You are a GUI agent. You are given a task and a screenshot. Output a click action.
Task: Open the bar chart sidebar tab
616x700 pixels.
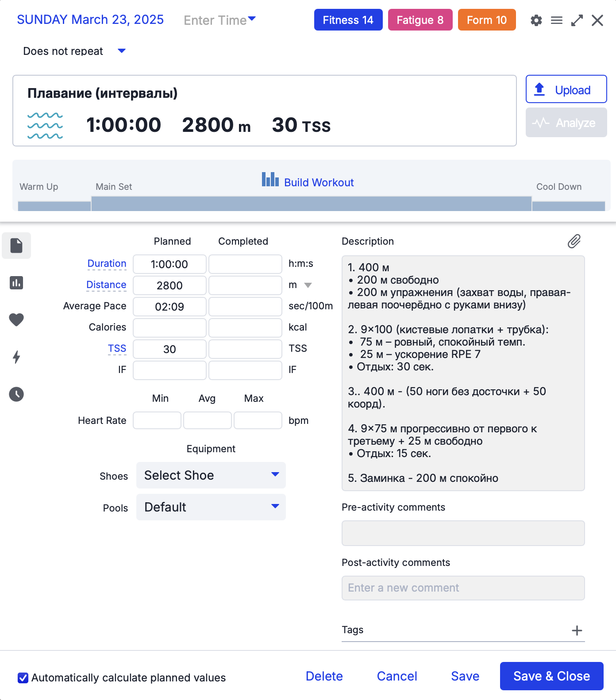pos(16,283)
